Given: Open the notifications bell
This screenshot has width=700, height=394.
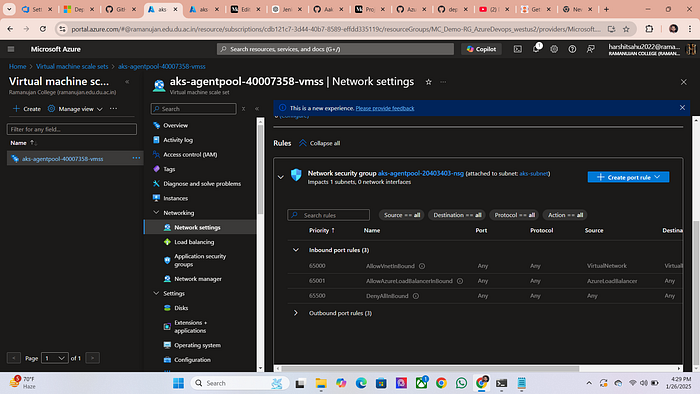Looking at the screenshot, I should pos(536,49).
